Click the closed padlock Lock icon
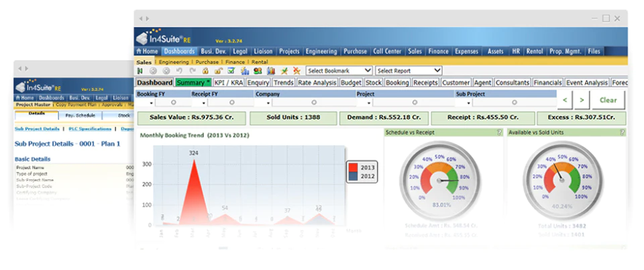Viewport: 644px width, 270px height. [205, 71]
